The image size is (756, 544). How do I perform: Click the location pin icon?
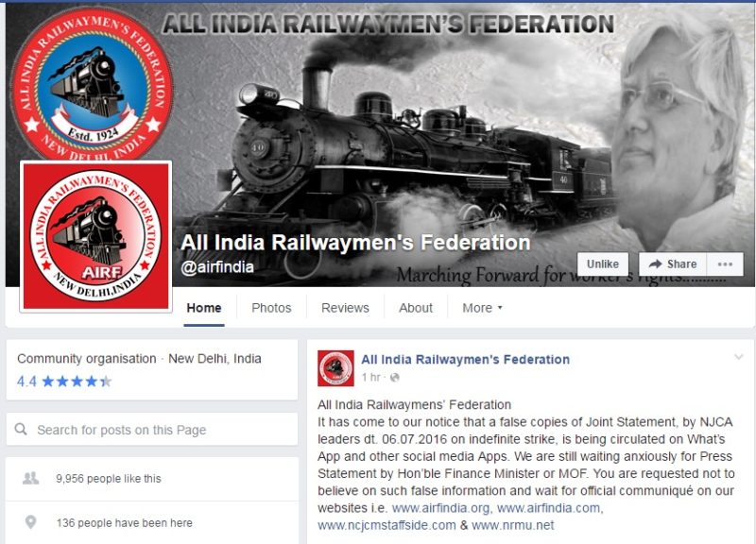[x=30, y=522]
